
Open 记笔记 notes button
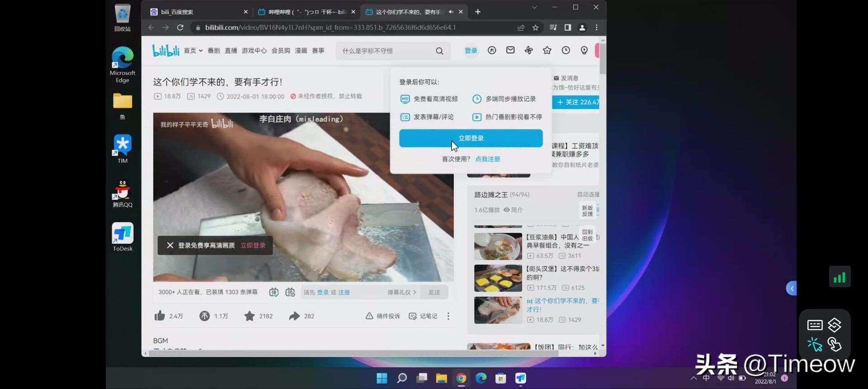pyautogui.click(x=423, y=316)
